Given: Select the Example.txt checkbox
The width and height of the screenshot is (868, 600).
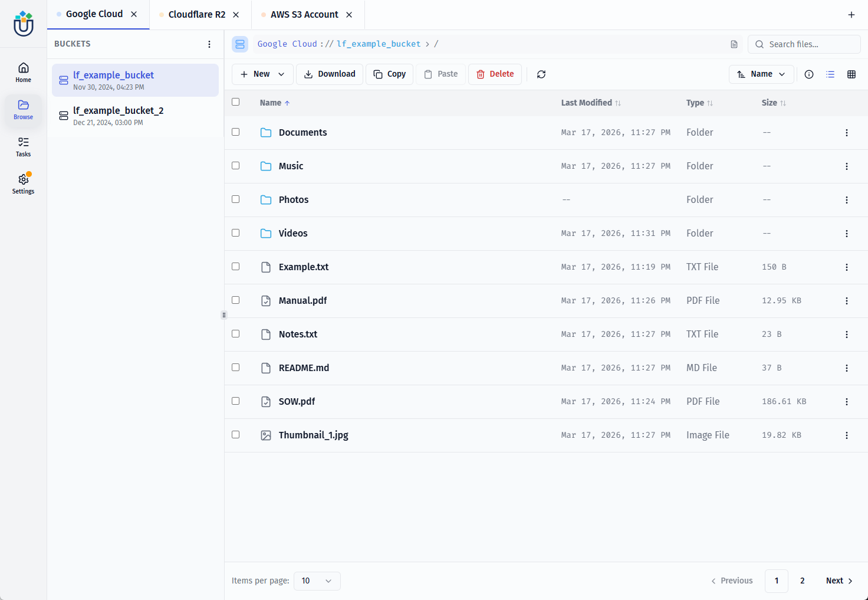Looking at the screenshot, I should 236,267.
